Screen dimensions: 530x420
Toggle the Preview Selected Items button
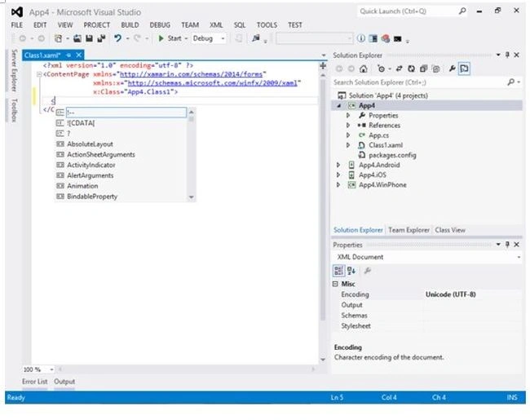click(465, 69)
